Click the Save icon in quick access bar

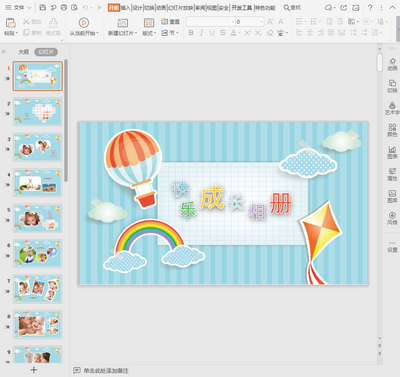(x=42, y=7)
